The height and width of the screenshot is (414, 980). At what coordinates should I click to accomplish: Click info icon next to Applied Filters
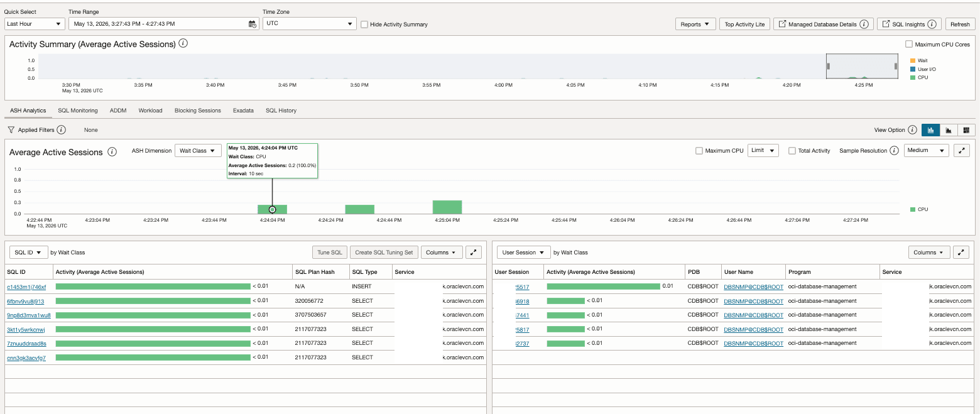[61, 129]
